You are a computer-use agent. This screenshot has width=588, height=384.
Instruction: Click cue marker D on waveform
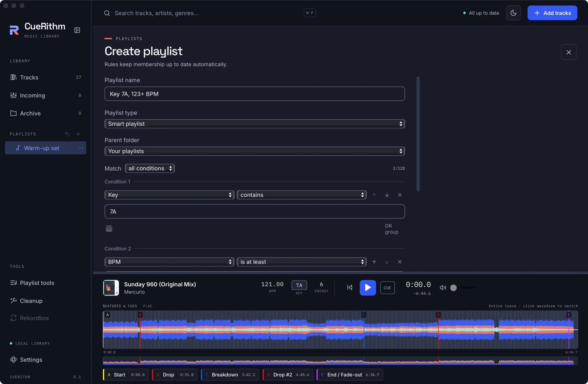click(438, 315)
